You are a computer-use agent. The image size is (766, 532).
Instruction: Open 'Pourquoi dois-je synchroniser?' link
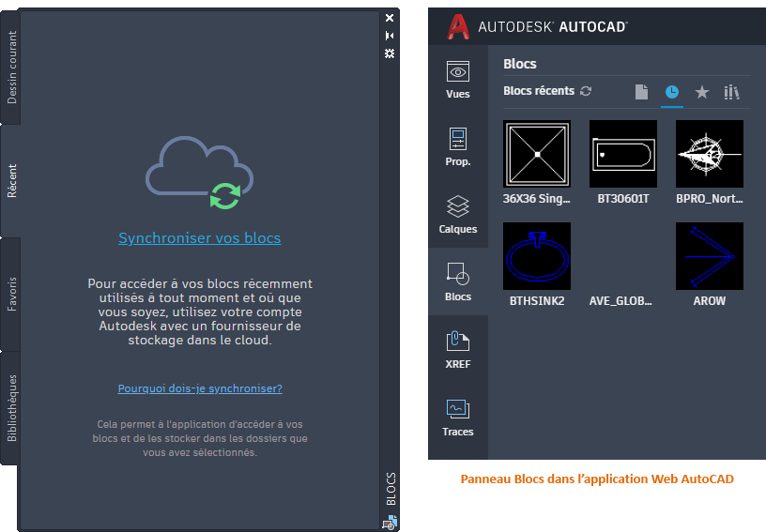[x=200, y=388]
